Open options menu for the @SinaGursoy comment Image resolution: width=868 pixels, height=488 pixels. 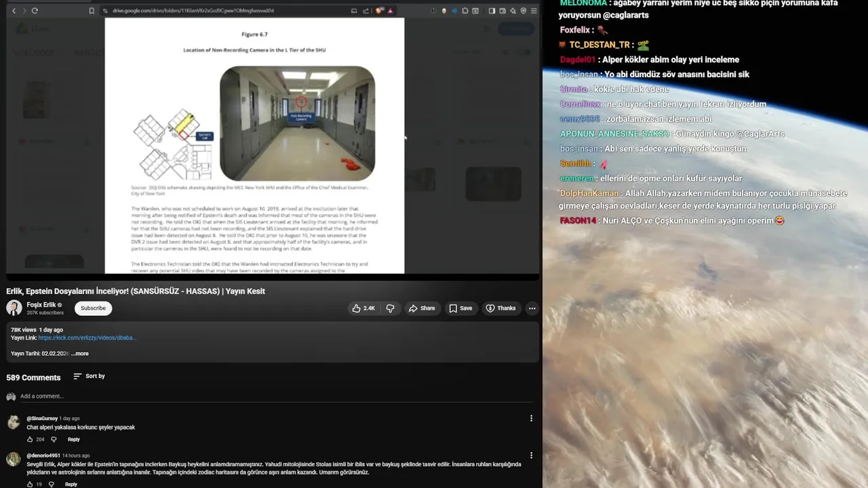(532, 419)
